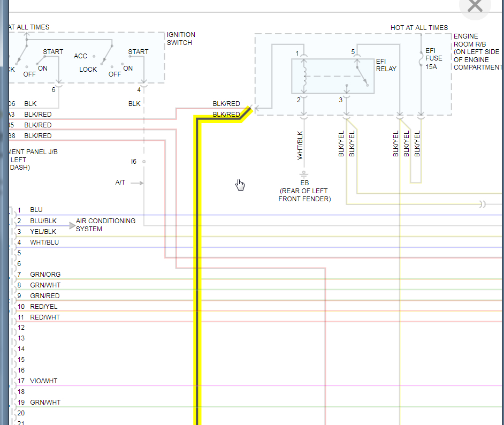Select the GRN/ORG wire at pin 7
Image resolution: width=504 pixels, height=425 pixels.
(45, 274)
